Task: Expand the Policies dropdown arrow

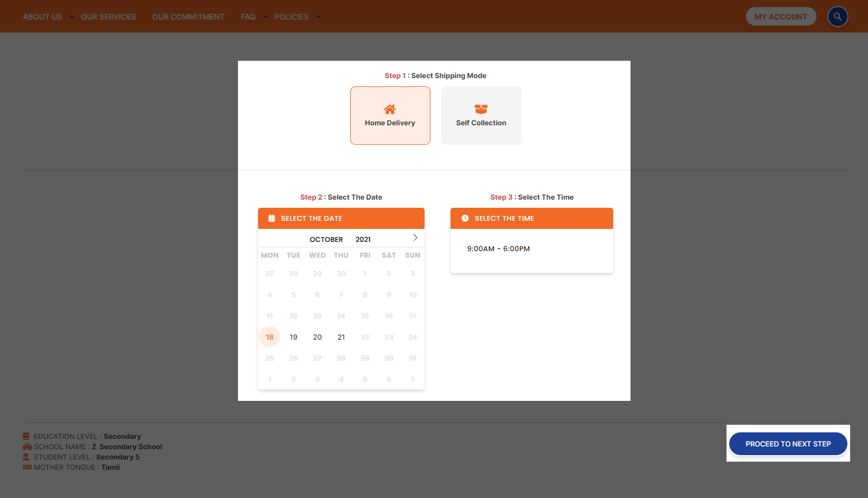Action: tap(318, 17)
